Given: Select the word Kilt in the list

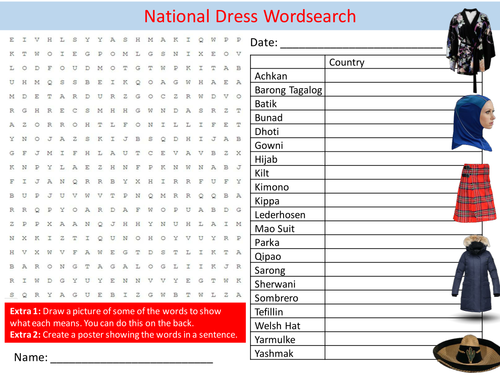Looking at the screenshot, I should point(262,173).
